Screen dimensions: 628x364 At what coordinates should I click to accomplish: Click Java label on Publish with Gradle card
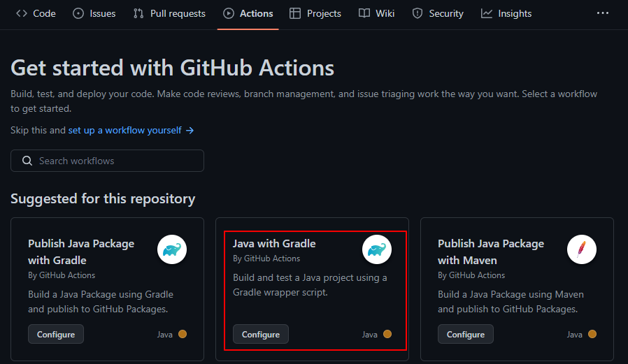(x=164, y=335)
